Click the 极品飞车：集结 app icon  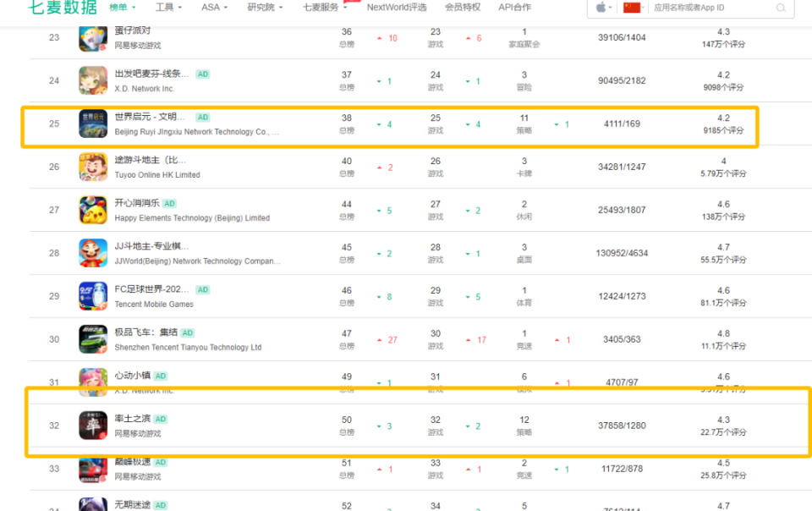click(93, 338)
